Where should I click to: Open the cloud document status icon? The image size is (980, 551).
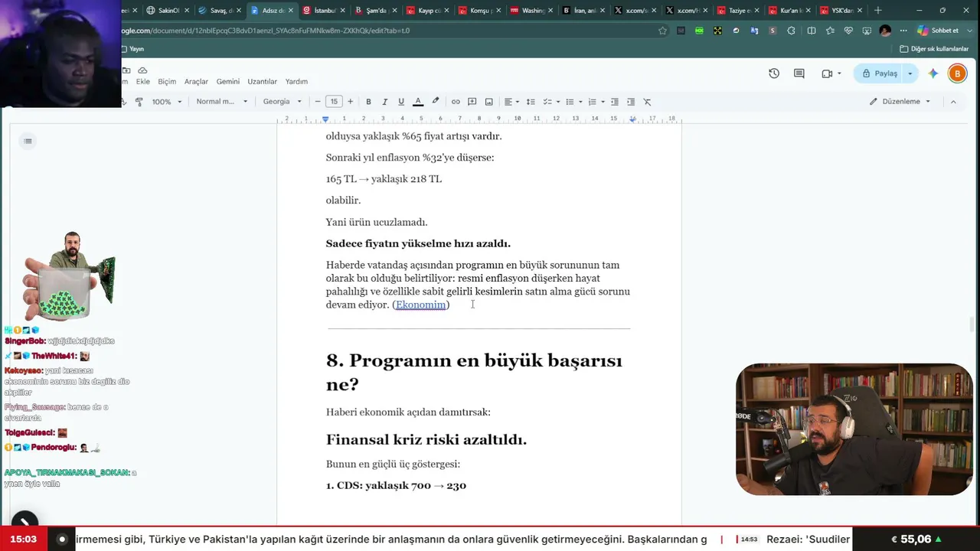[142, 70]
